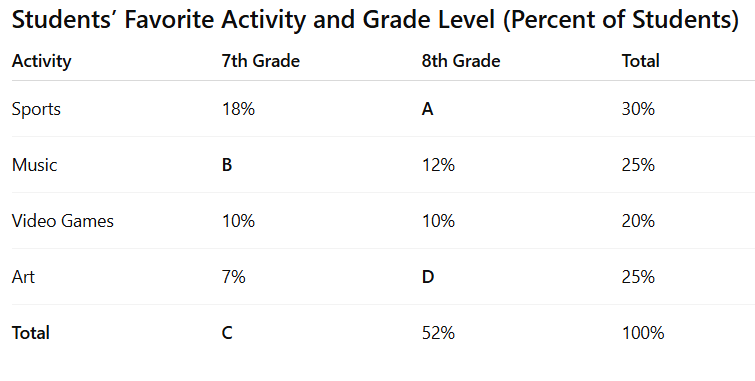Select the Total column header

(640, 61)
